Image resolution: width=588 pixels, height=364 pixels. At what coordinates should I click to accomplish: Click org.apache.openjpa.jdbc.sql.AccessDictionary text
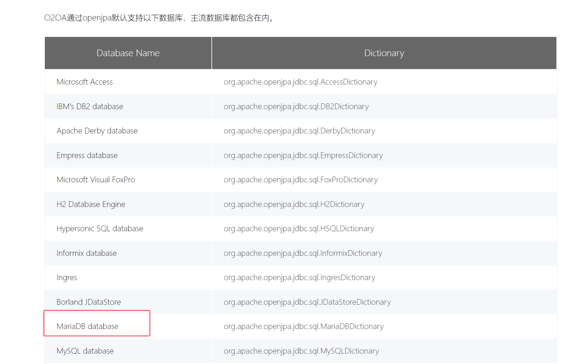coord(300,82)
